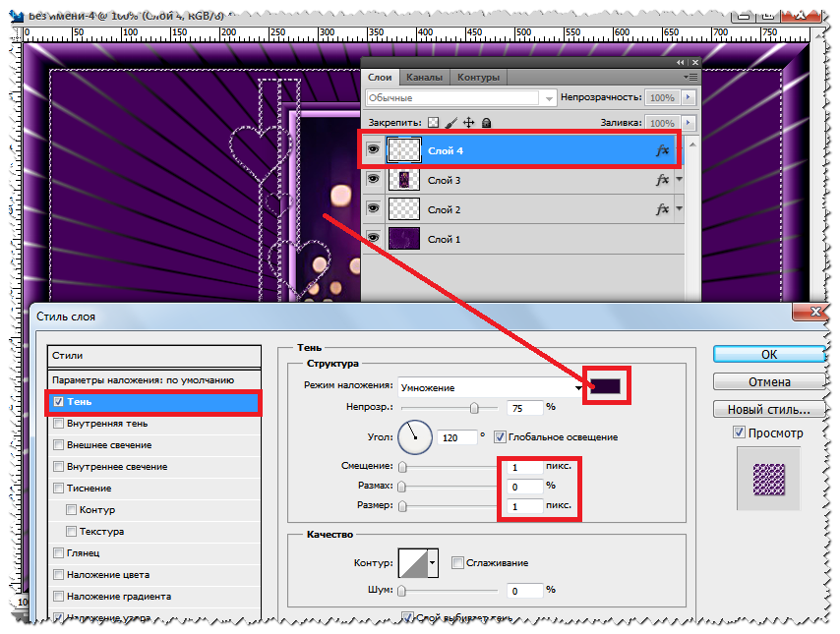This screenshot has height=634, width=840.
Task: Select the Слой 2 layer row name
Action: point(445,210)
